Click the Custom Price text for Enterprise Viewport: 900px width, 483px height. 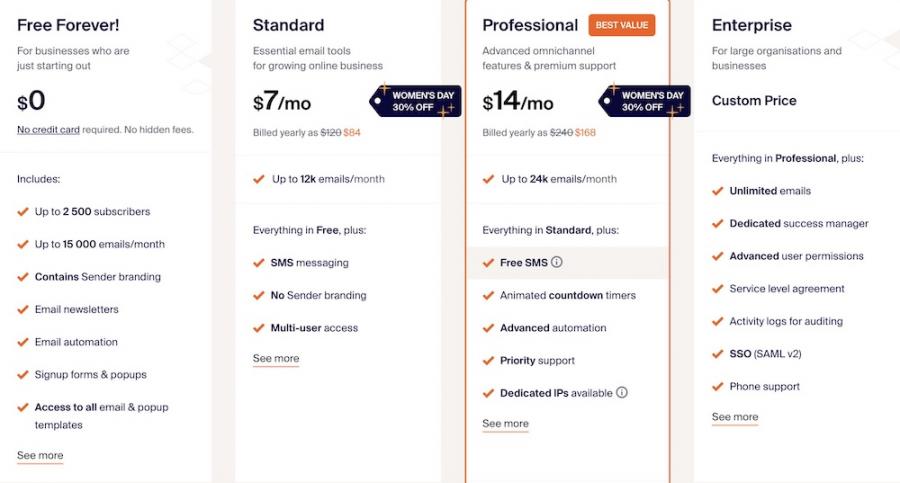[x=754, y=101]
